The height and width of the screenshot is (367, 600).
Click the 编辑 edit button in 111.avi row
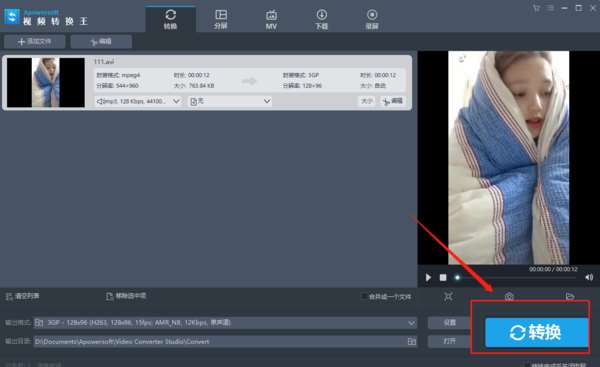pos(393,101)
